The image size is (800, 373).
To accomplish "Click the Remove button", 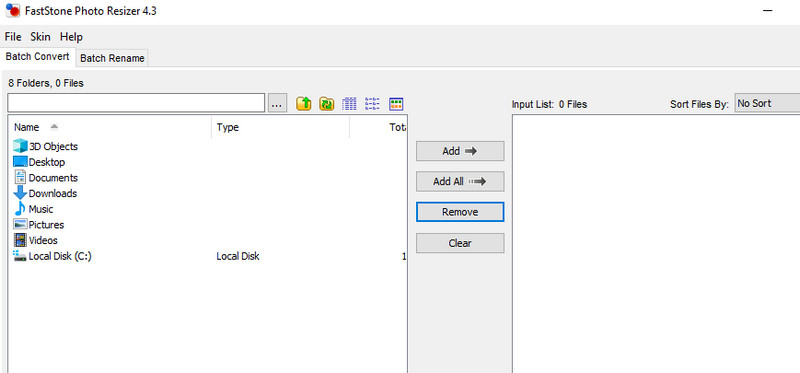I will pyautogui.click(x=460, y=212).
